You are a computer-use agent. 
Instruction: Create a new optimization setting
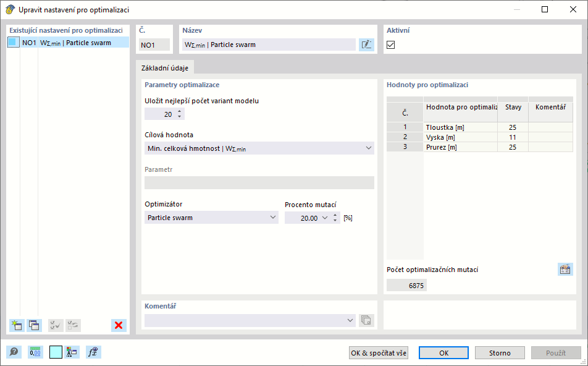[x=16, y=325]
